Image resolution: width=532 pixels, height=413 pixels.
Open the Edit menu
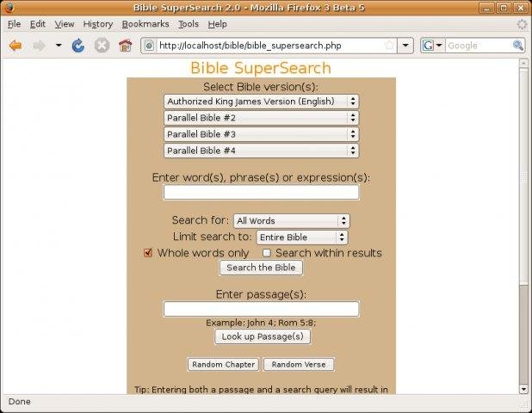37,24
